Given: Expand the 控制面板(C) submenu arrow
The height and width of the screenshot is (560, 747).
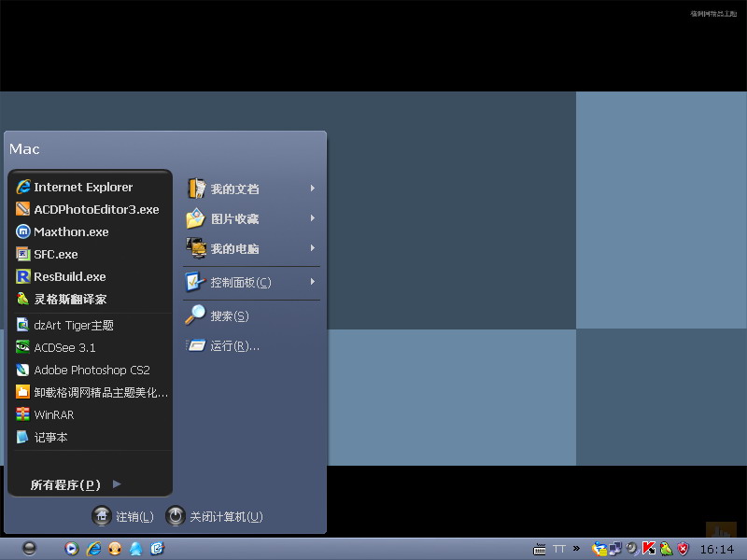Looking at the screenshot, I should pos(313,282).
